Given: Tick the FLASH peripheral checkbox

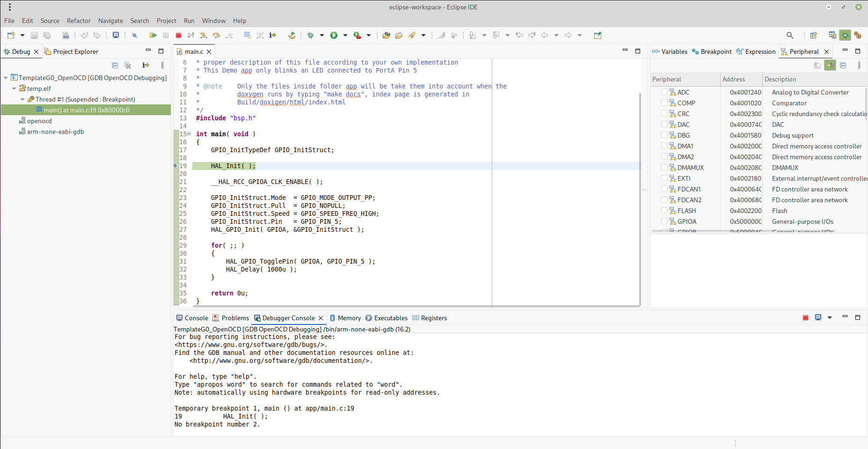Looking at the screenshot, I should 664,211.
